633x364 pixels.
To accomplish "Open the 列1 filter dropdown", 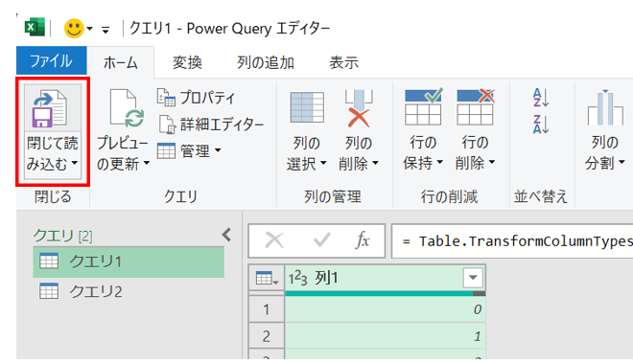I will (473, 278).
